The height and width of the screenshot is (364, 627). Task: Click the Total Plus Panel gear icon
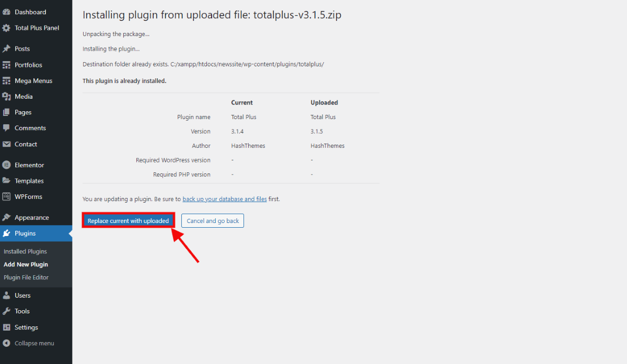(x=6, y=28)
